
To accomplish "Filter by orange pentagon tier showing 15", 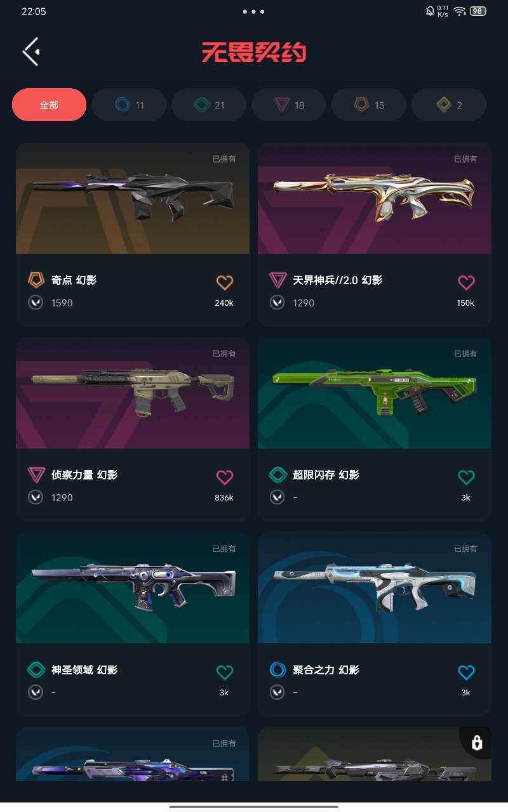I will [369, 105].
